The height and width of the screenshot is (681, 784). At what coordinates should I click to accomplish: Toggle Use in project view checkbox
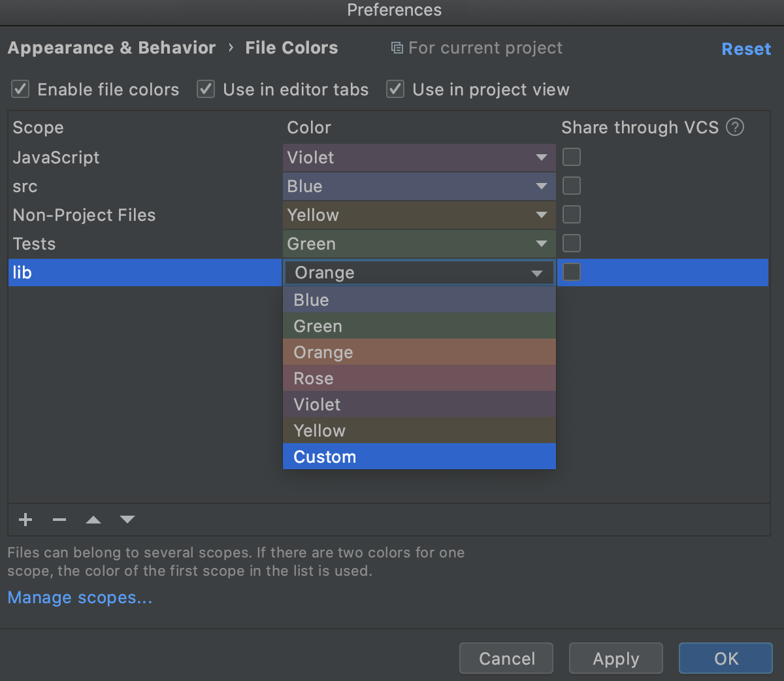coord(395,89)
